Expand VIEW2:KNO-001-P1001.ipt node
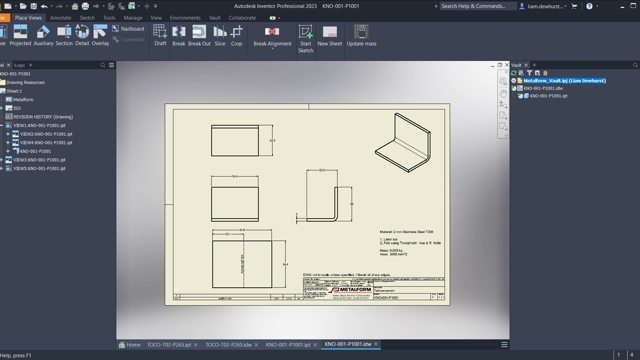 tap(8, 134)
